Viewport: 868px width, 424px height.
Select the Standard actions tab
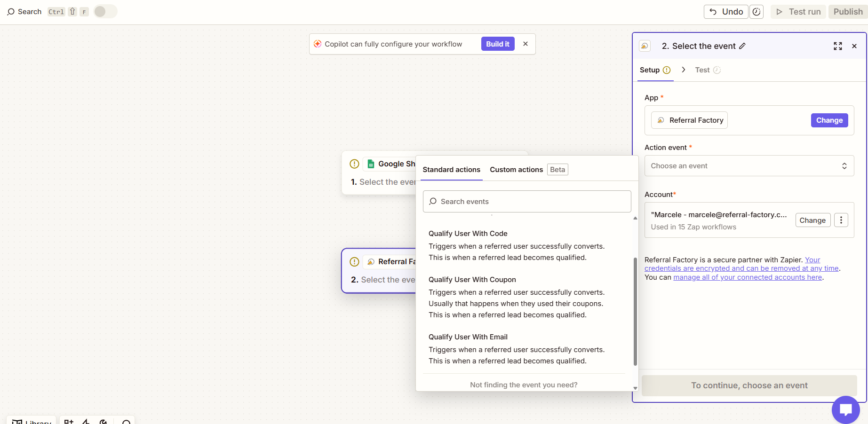tap(451, 170)
